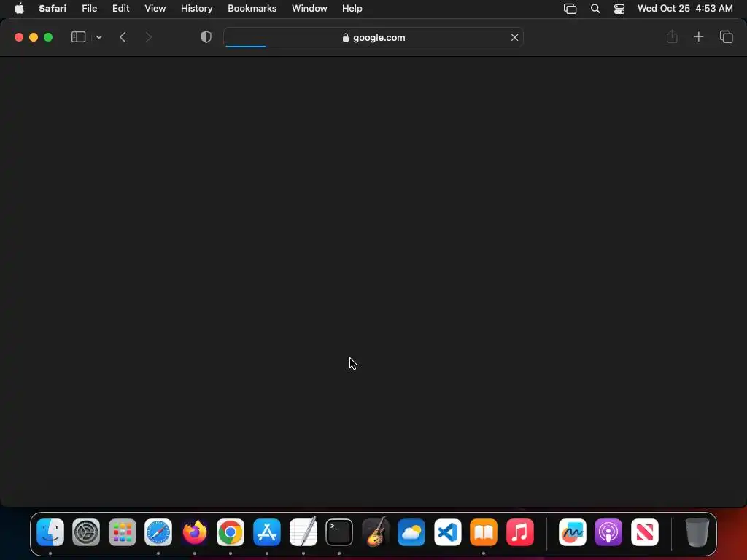Image resolution: width=747 pixels, height=560 pixels.
Task: Open Spotlight search in menu bar
Action: (x=595, y=9)
